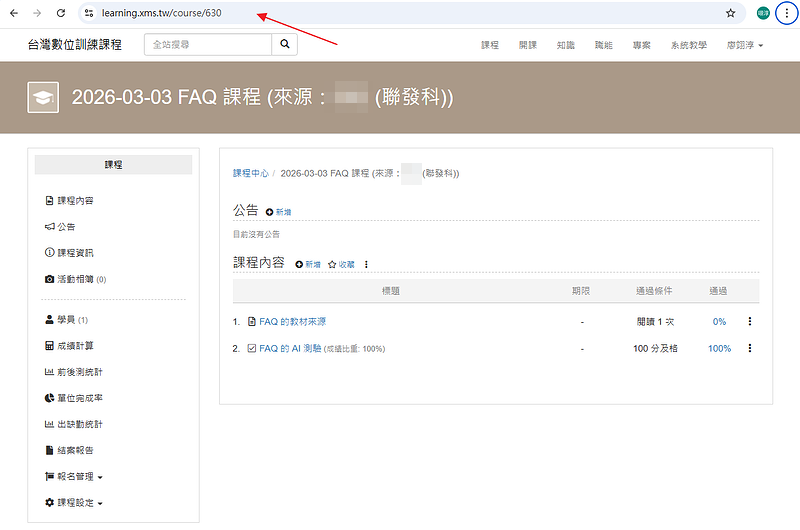Open the user account dropdown in navbar
The height and width of the screenshot is (530, 800).
(x=745, y=46)
